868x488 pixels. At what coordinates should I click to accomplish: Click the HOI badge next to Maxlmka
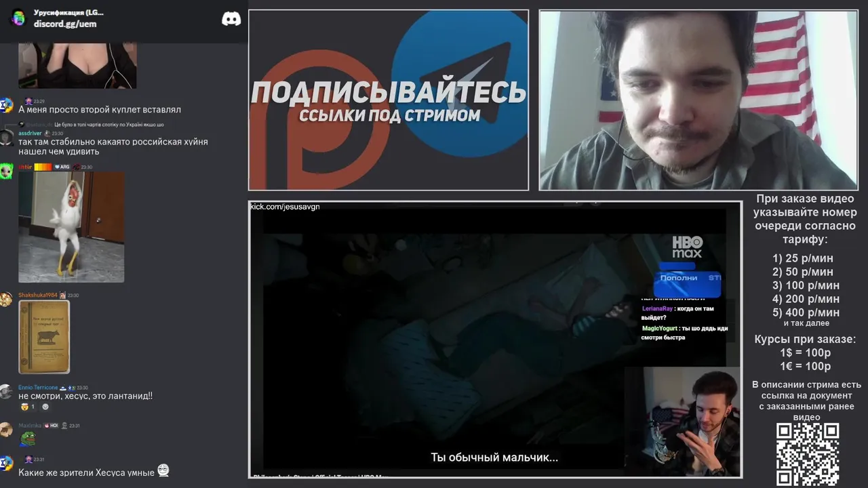(x=52, y=426)
